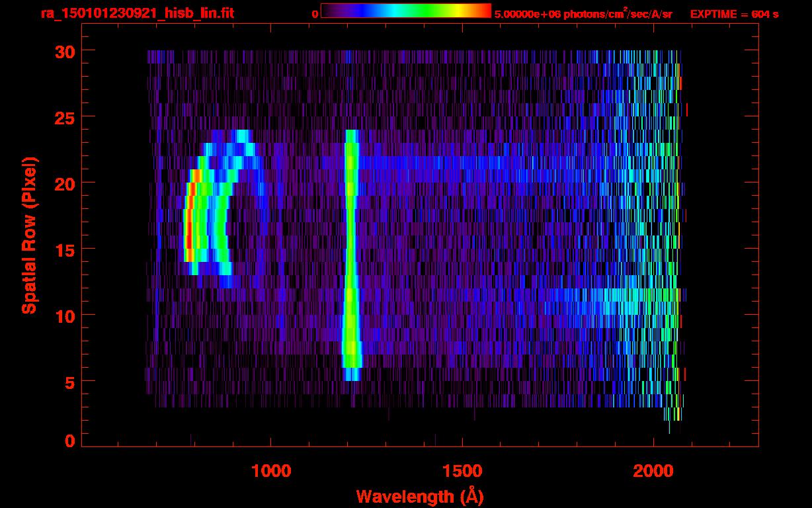
Task: Click the ra_150101230921_hisb_lin.fit file title
Action: 137,13
